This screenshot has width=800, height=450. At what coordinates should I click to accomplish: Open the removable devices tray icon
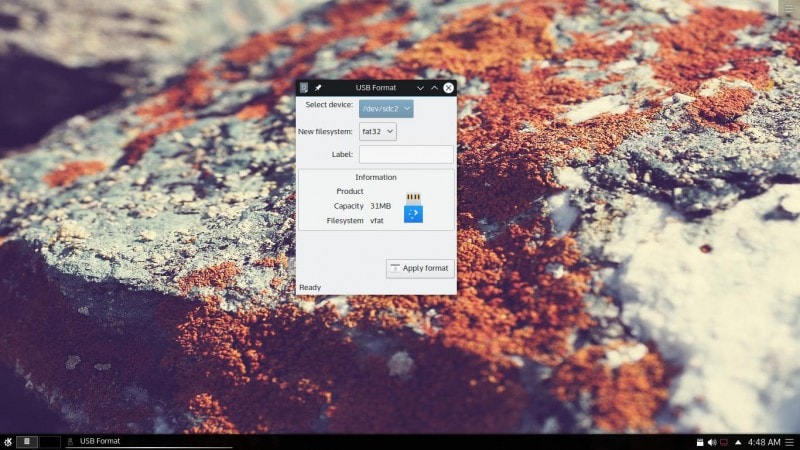point(700,442)
